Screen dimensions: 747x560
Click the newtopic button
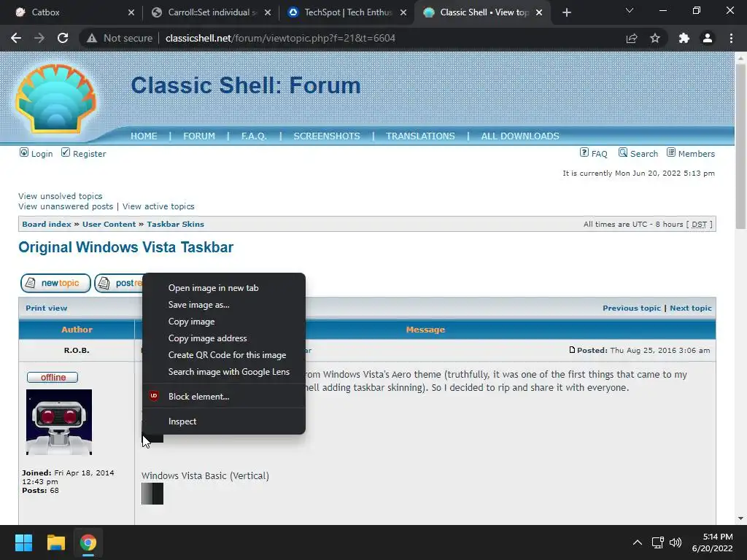55,283
